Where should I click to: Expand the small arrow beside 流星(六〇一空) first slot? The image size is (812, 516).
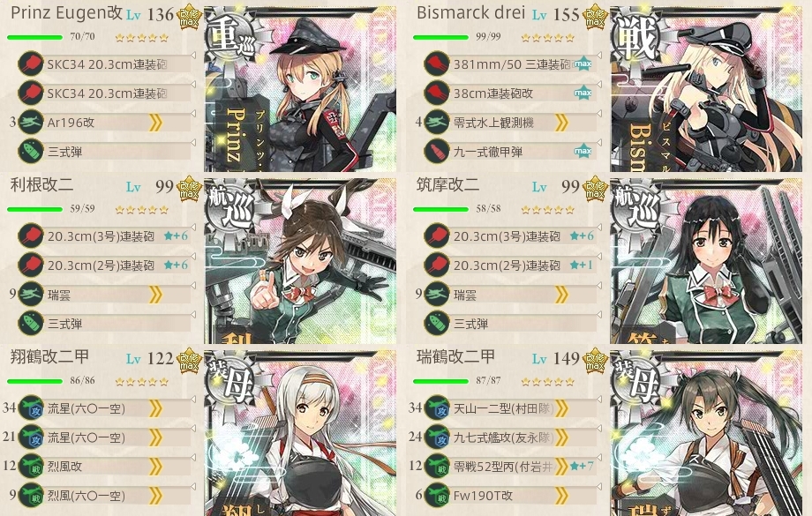click(x=193, y=400)
